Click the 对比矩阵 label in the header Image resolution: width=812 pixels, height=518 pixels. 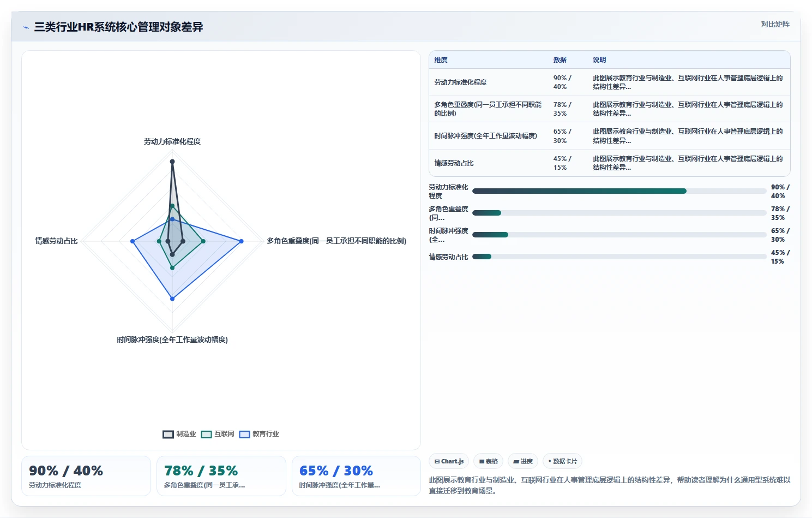click(x=775, y=24)
